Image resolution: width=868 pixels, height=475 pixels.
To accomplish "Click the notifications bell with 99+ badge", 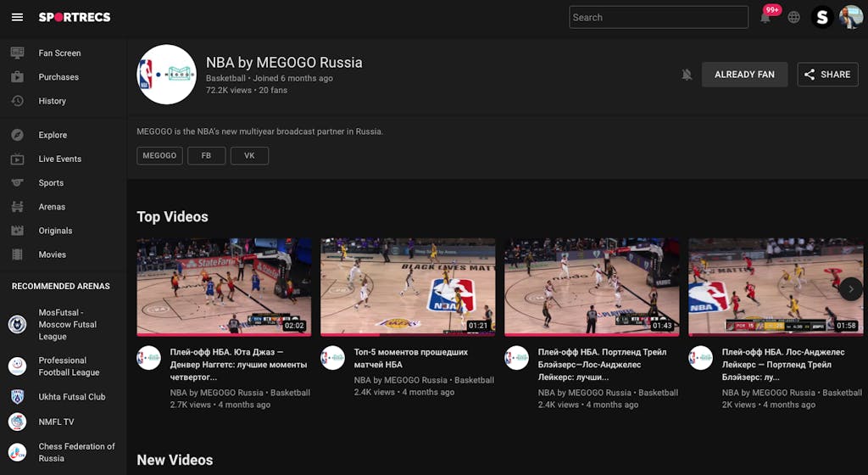I will [766, 17].
